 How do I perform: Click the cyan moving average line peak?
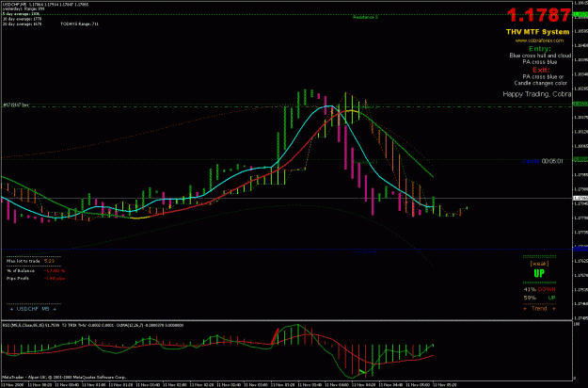point(328,106)
